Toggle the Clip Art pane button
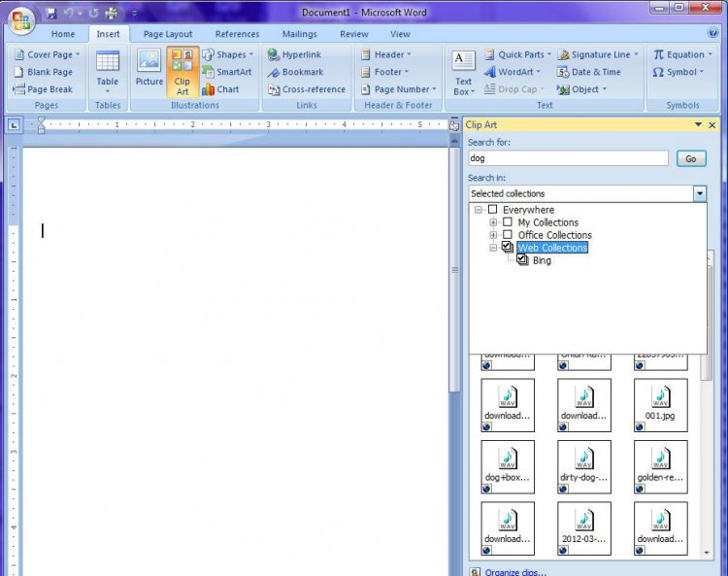Viewport: 728px width, 576px height. [x=182, y=72]
